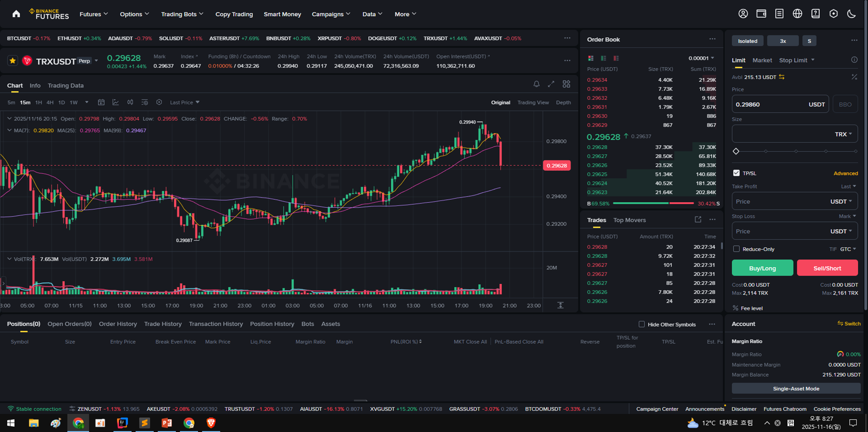The image size is (868, 432).
Task: Click the price alert bell icon
Action: point(536,84)
